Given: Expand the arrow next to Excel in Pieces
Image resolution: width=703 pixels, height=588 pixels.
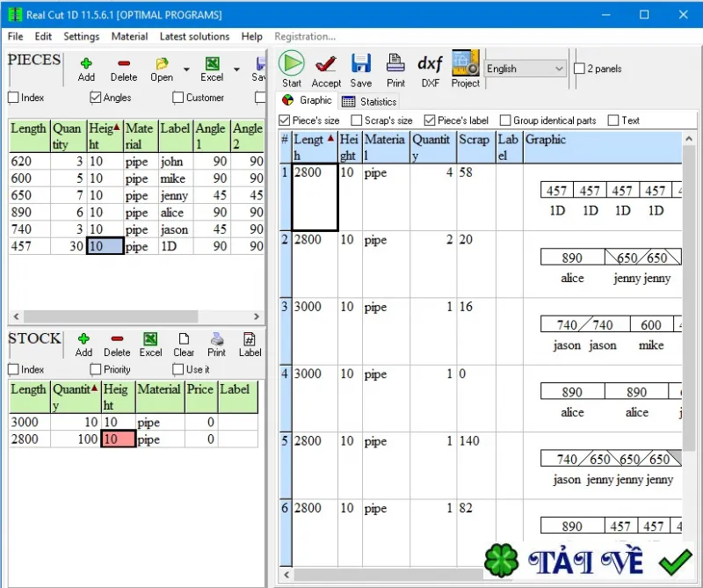Looking at the screenshot, I should point(236,69).
